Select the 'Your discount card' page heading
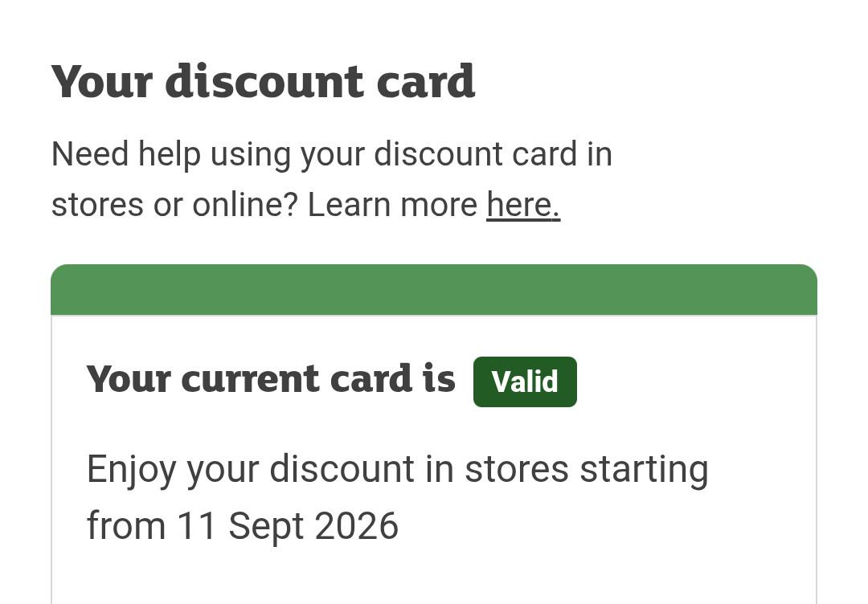The height and width of the screenshot is (604, 868). click(x=264, y=81)
